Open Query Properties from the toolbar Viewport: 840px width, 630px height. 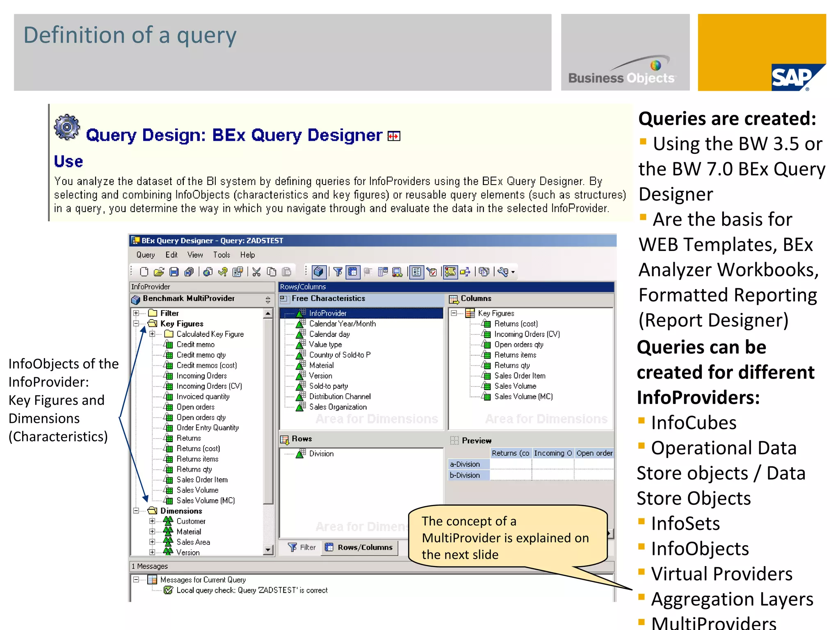(237, 272)
